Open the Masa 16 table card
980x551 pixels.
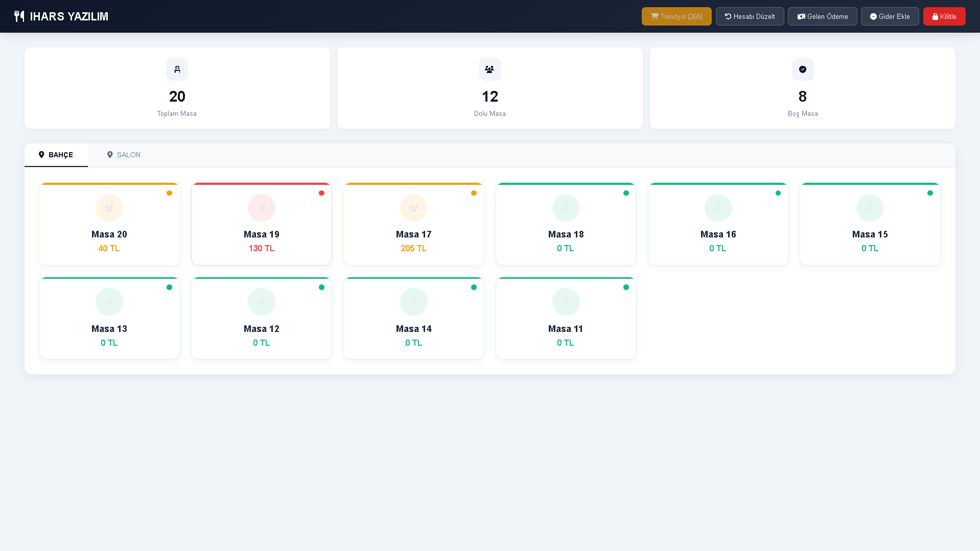click(718, 225)
